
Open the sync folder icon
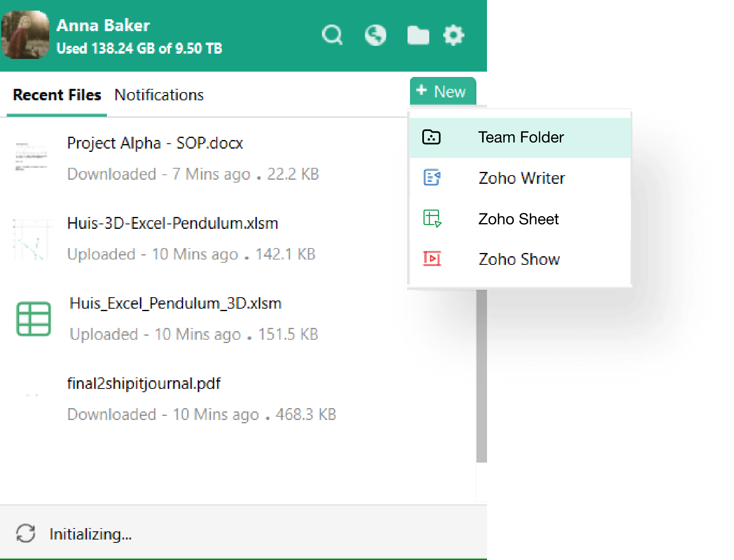click(x=418, y=35)
